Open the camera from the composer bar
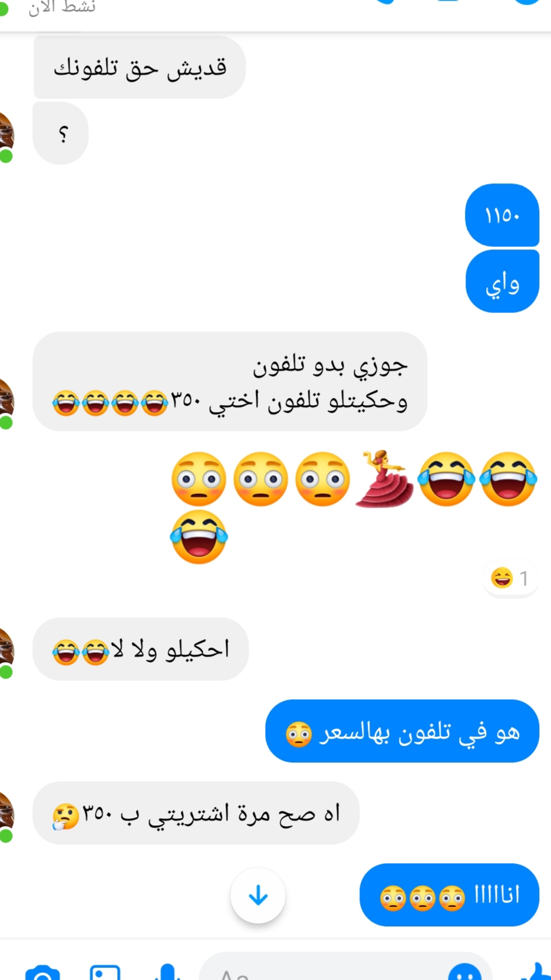 pyautogui.click(x=42, y=972)
